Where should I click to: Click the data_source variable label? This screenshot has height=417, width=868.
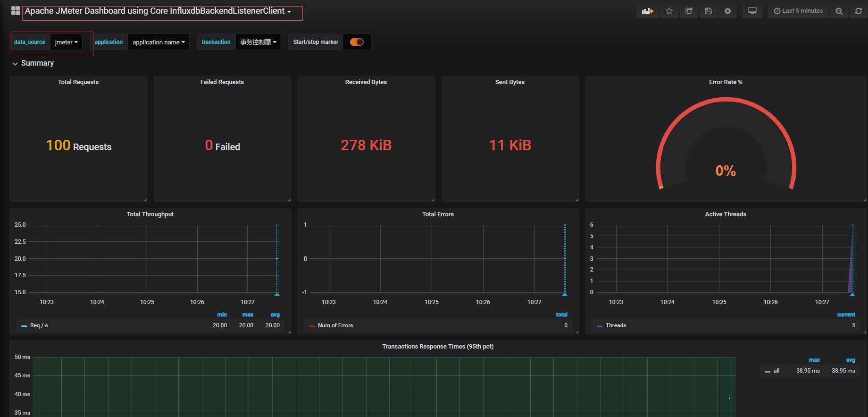30,42
